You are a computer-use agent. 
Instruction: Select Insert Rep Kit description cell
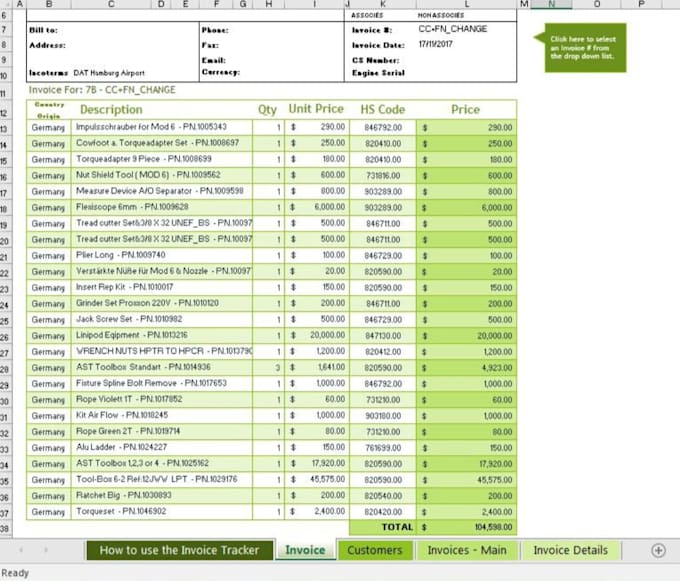click(161, 287)
